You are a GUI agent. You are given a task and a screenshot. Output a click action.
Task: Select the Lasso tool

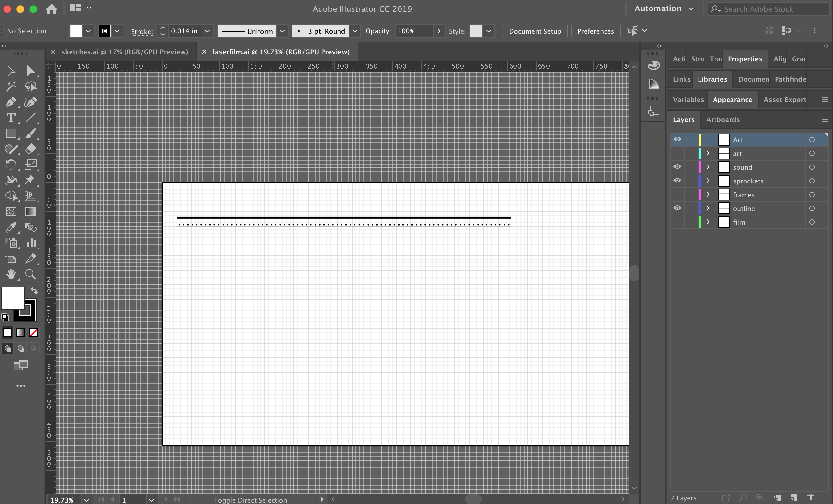(x=31, y=87)
